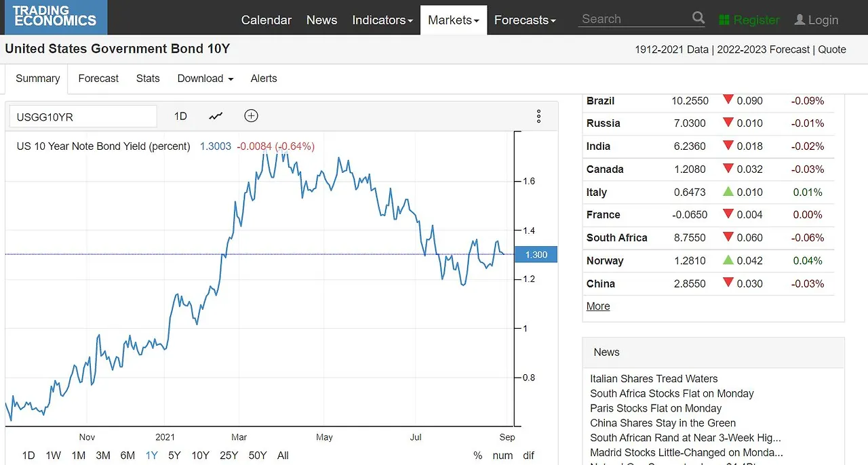
Task: Open the chart options three-dot menu
Action: [539, 117]
